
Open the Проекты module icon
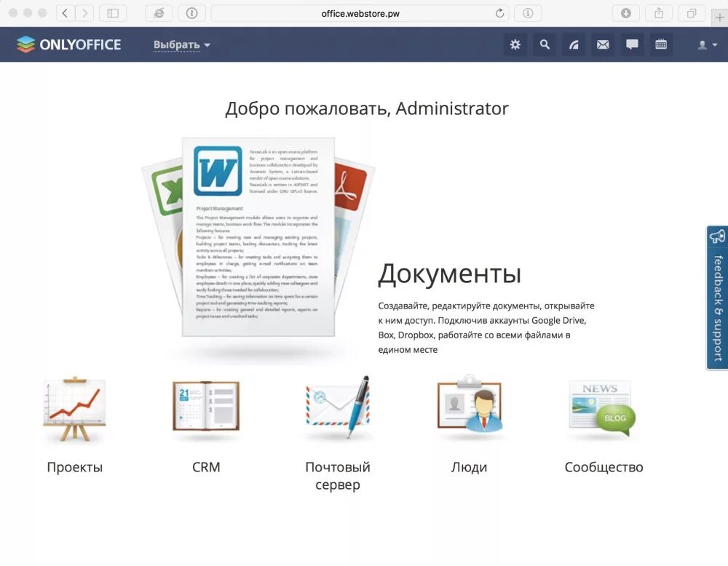(x=75, y=409)
